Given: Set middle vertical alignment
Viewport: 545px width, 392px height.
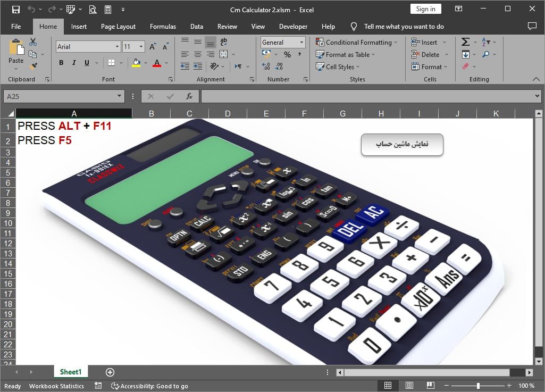Looking at the screenshot, I should tap(198, 41).
